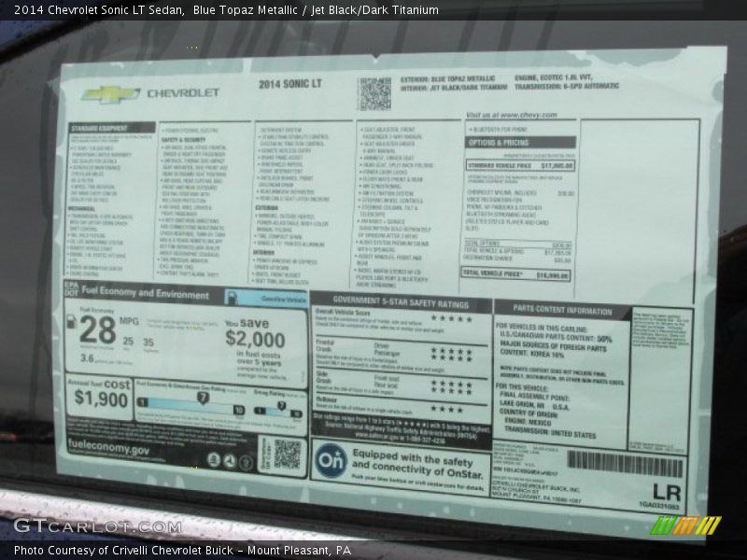The image size is (747, 560).
Task: Click the 'Engine, Ecotec 1.8L VVT' line
Action: click(554, 77)
